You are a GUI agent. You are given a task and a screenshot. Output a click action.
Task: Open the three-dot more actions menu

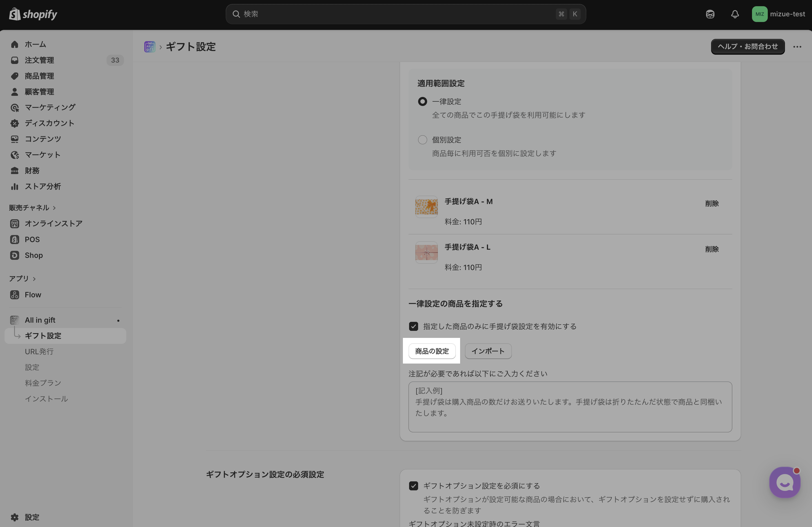click(797, 46)
